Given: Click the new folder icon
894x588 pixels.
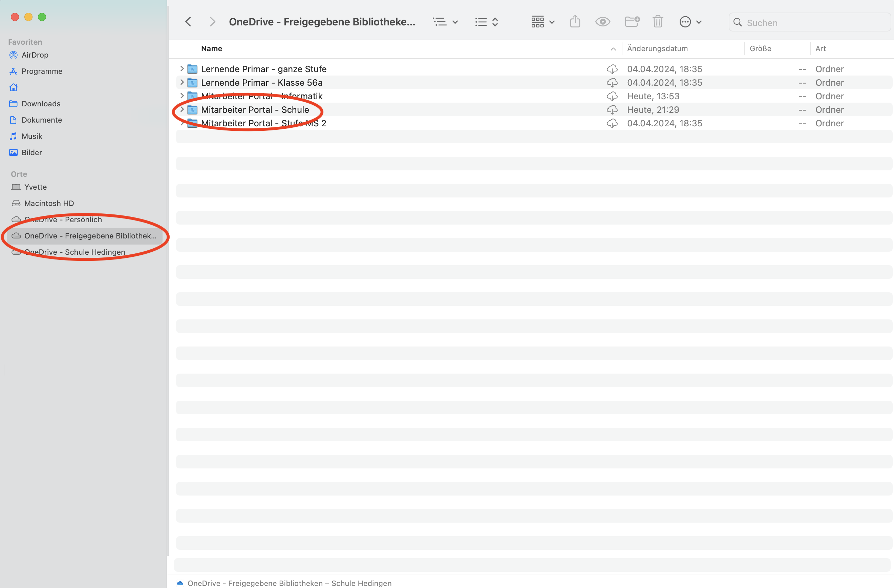Looking at the screenshot, I should 632,22.
